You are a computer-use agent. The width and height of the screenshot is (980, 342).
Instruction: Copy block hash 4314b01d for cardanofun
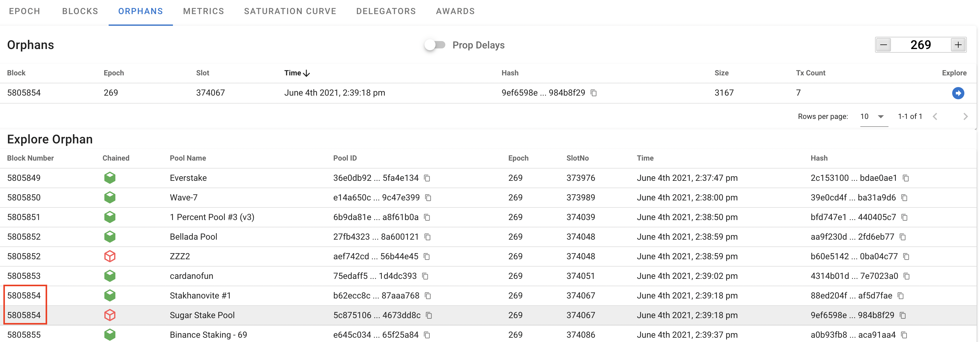point(907,276)
